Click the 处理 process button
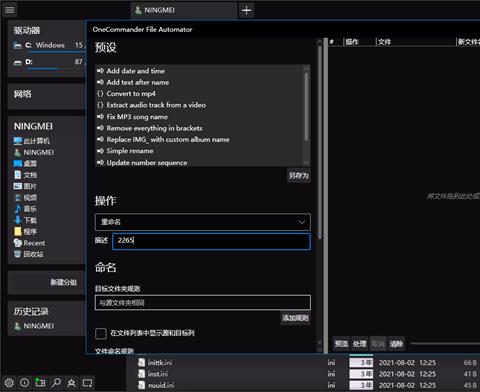Screen dimensions: 480x392 [360, 343]
